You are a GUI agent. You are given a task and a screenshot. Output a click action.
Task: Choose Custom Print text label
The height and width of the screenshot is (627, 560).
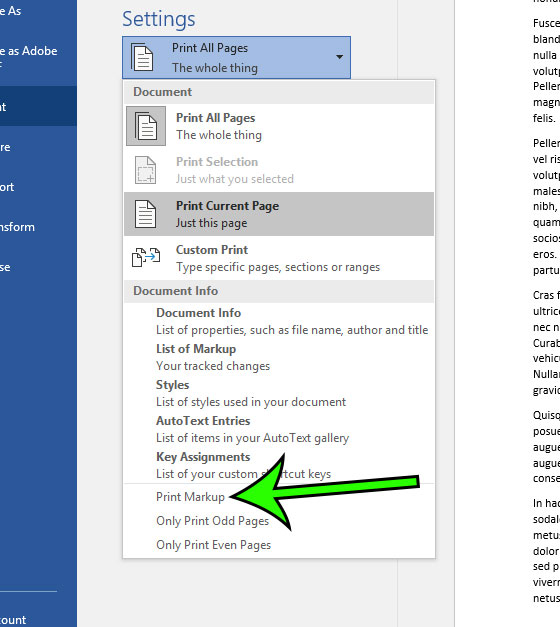[212, 250]
